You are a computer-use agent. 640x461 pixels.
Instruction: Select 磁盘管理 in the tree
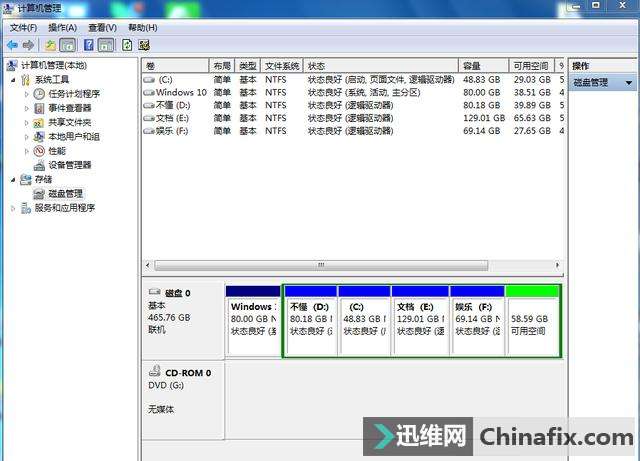(x=65, y=194)
